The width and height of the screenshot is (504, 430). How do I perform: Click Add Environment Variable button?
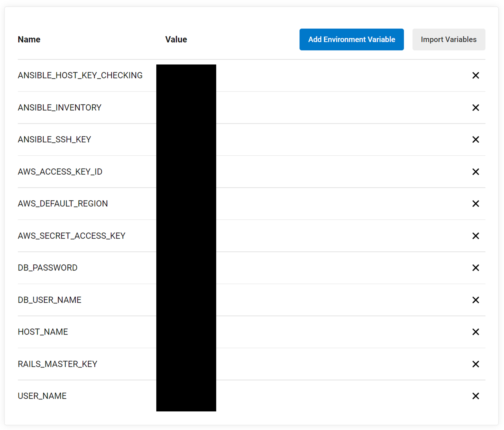point(351,39)
